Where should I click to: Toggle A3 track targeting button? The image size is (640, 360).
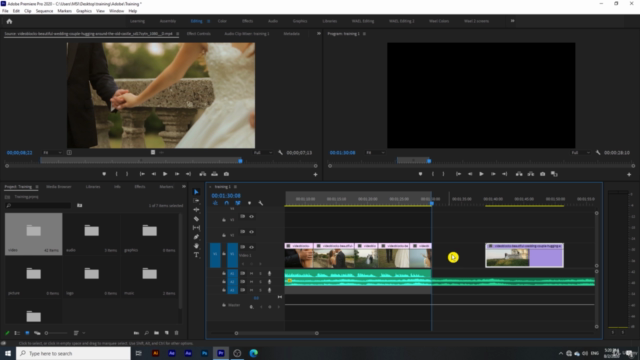[232, 290]
